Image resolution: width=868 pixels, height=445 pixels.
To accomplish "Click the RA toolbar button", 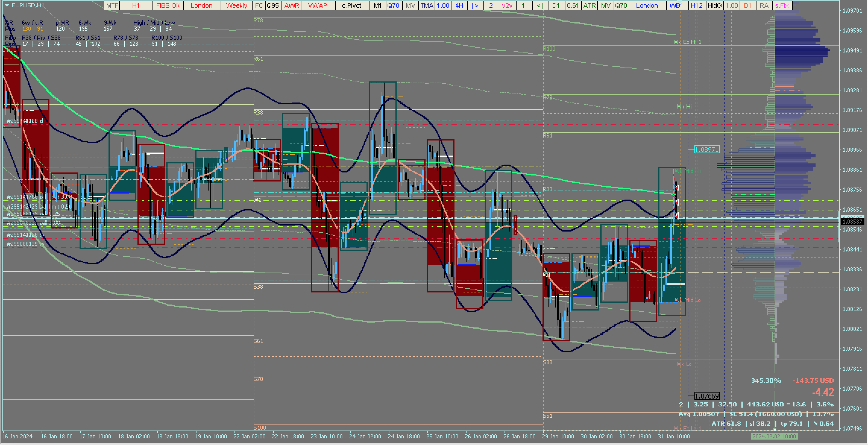I will (764, 5).
